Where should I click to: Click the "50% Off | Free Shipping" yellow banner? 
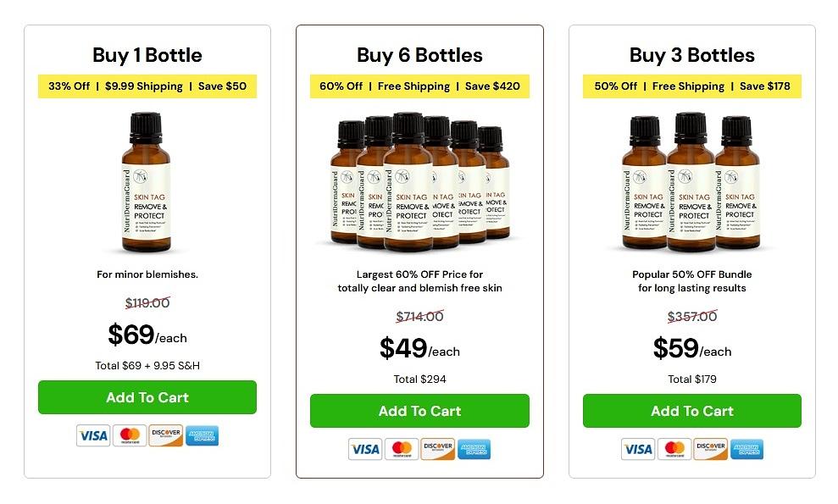click(x=692, y=86)
